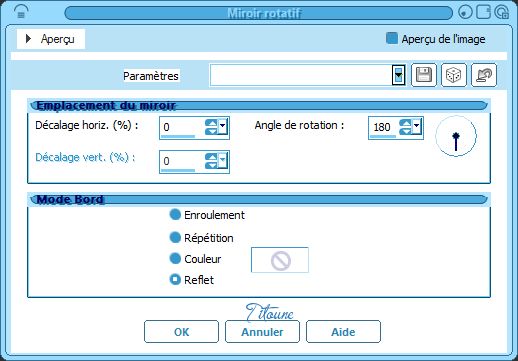The image size is (518, 361).
Task: Click the Paramètres label
Action: click(151, 76)
